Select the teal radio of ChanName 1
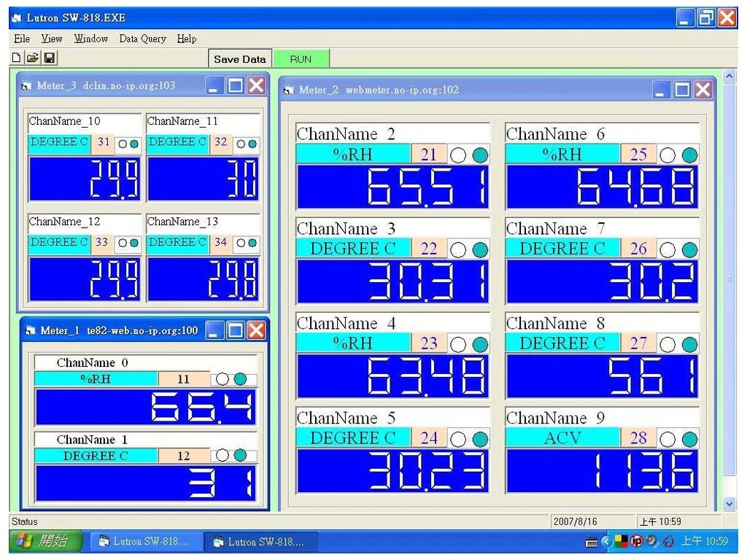Image resolution: width=747 pixels, height=560 pixels. pyautogui.click(x=241, y=455)
